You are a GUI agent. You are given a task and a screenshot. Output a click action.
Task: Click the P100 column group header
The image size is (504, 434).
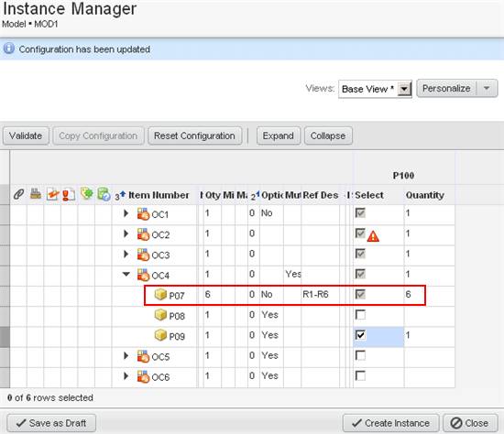pos(404,176)
